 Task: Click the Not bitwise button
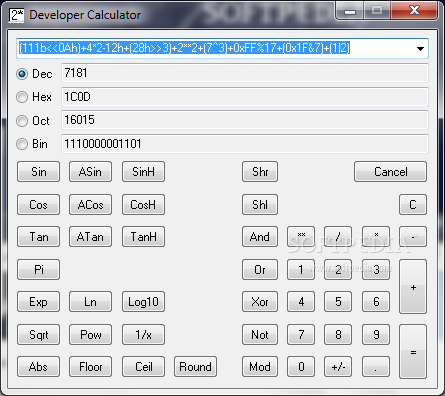(260, 334)
